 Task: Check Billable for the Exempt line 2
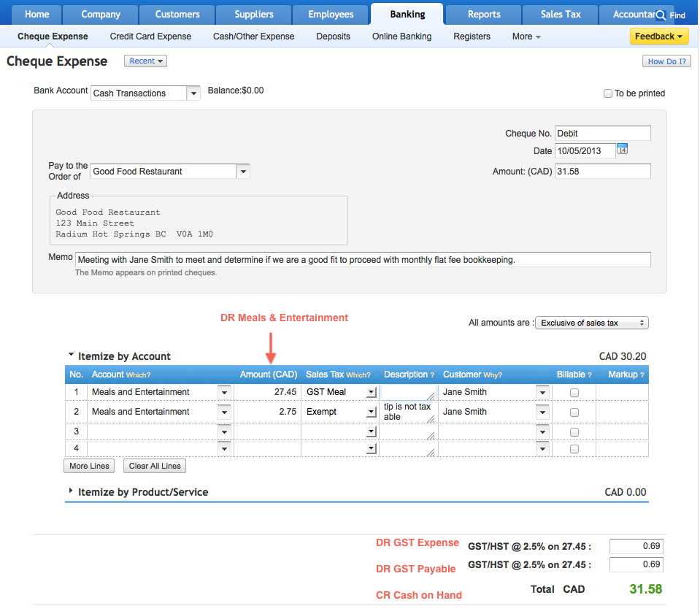pos(574,411)
